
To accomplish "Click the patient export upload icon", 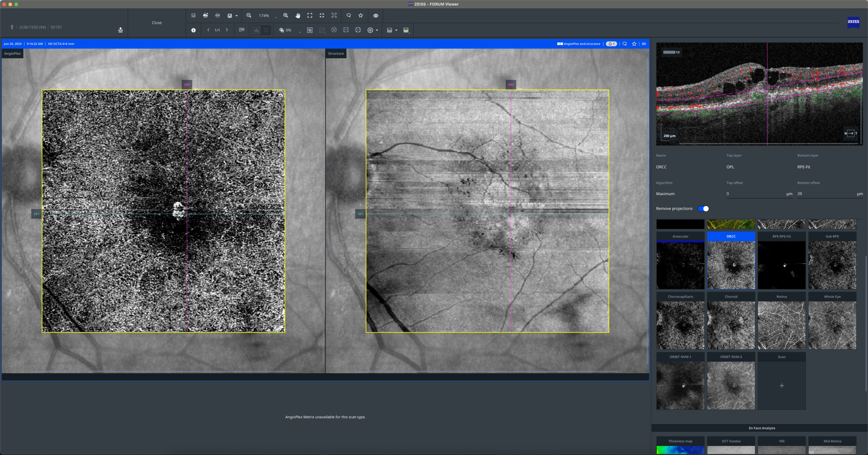I will coord(120,30).
